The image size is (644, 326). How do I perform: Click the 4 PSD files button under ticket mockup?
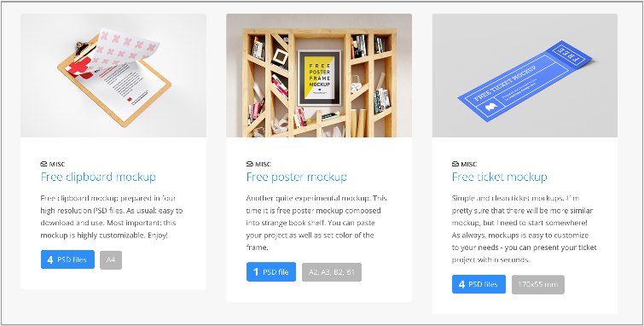tap(479, 284)
